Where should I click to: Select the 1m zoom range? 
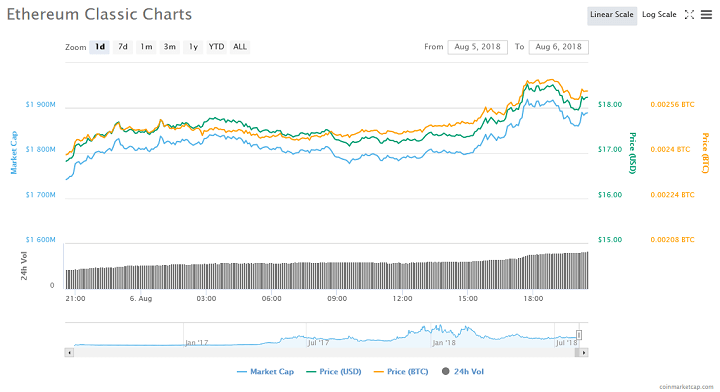tap(146, 47)
